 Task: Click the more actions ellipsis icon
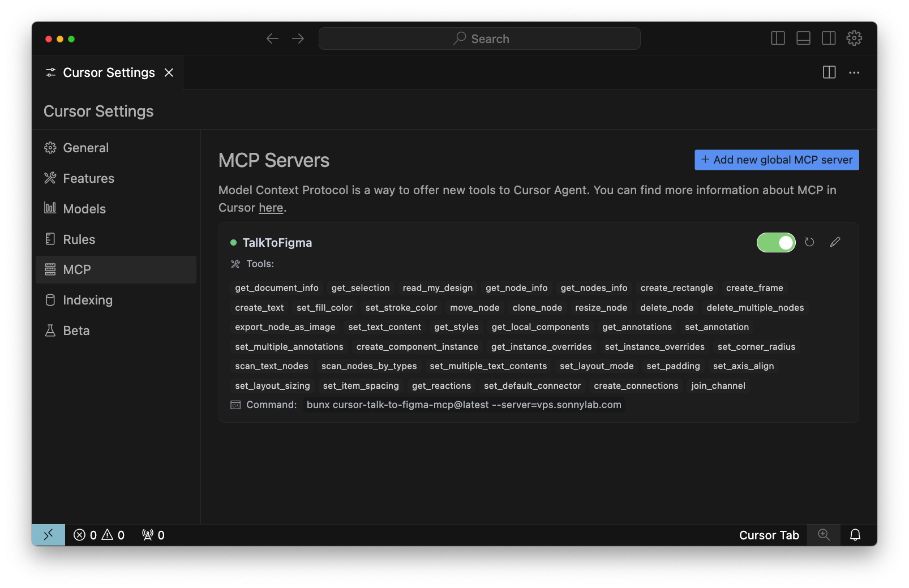tap(855, 72)
